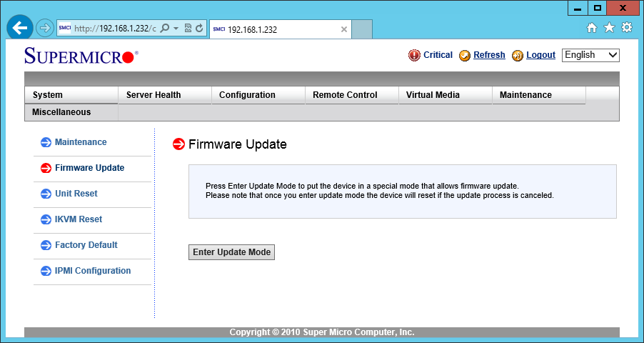The width and height of the screenshot is (644, 343).
Task: Click the blue arrow icon beside Factory Default
Action: 46,245
